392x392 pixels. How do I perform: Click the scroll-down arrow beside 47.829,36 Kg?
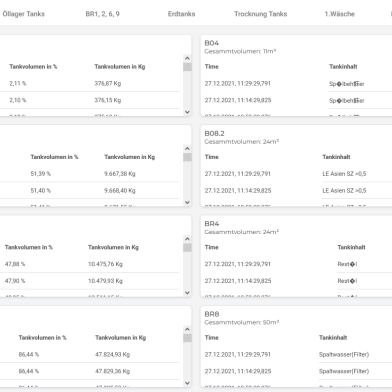point(187,383)
